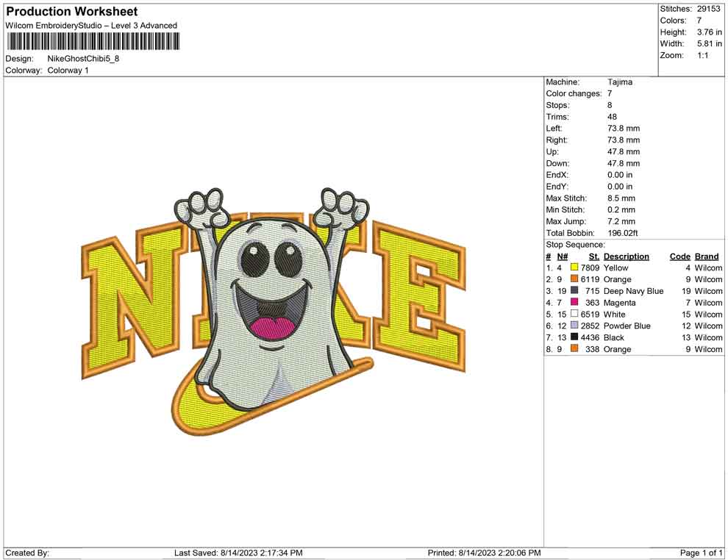This screenshot has height=560, width=728.
Task: Select the Trims value '48'
Action: tap(612, 117)
